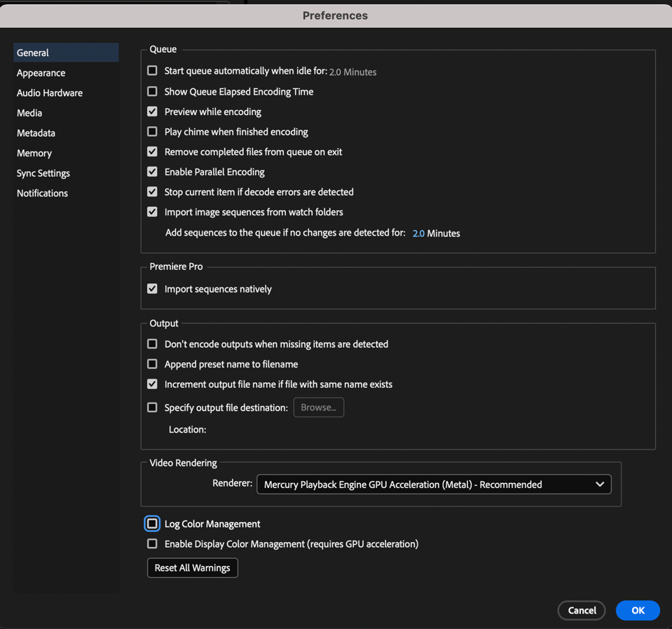
Task: Toggle Stop current item if decode errors detected
Action: click(x=152, y=191)
